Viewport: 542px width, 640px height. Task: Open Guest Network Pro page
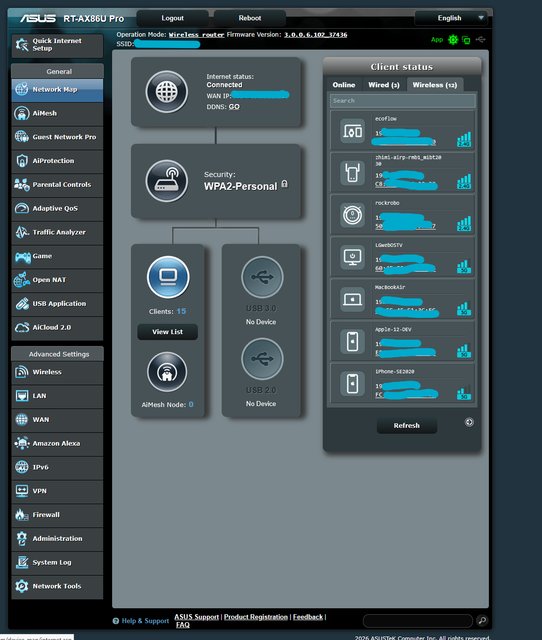57,137
